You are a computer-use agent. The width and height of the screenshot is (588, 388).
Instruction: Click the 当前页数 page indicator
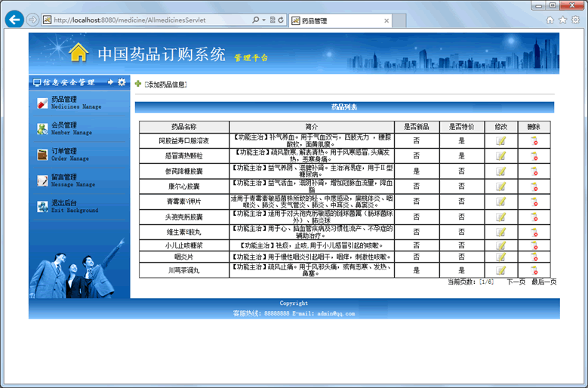tap(470, 282)
